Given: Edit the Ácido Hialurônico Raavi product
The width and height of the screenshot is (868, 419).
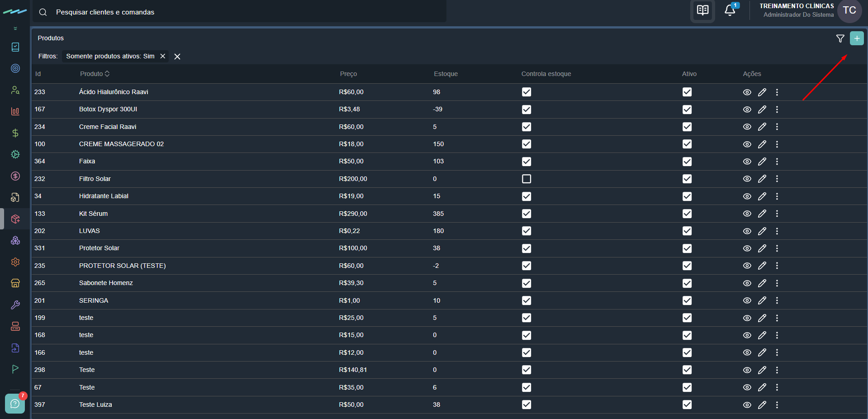Looking at the screenshot, I should [x=762, y=92].
